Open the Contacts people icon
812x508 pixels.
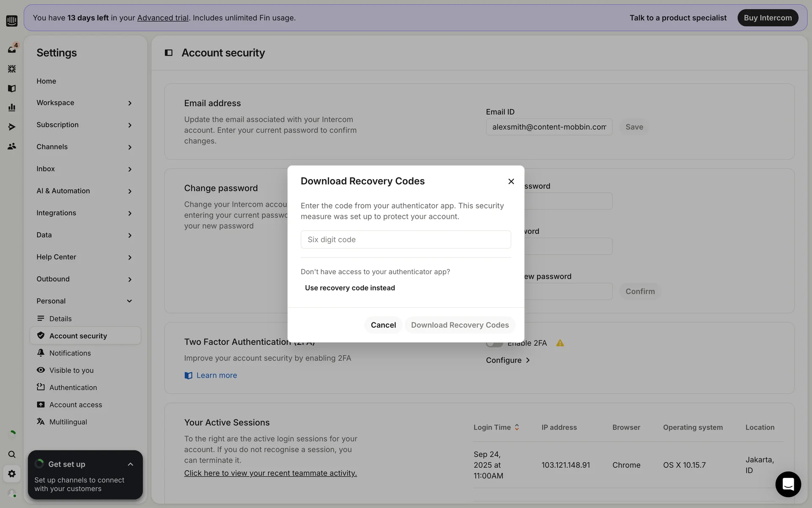12,146
